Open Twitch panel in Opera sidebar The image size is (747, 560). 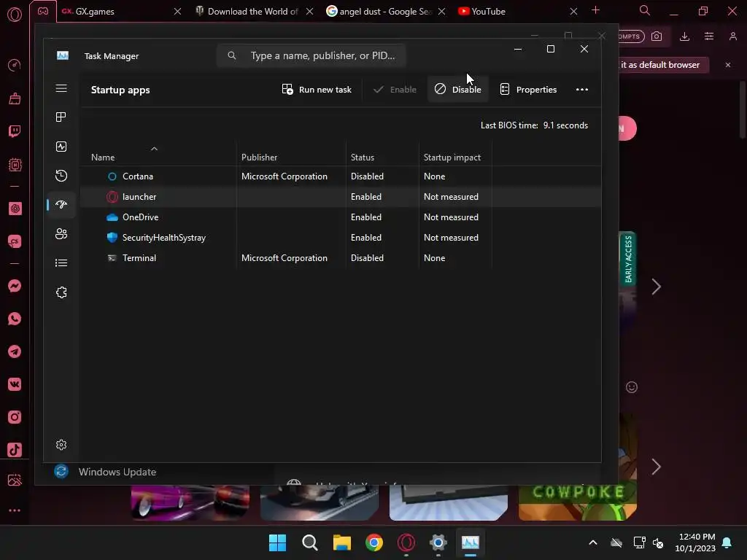15,131
